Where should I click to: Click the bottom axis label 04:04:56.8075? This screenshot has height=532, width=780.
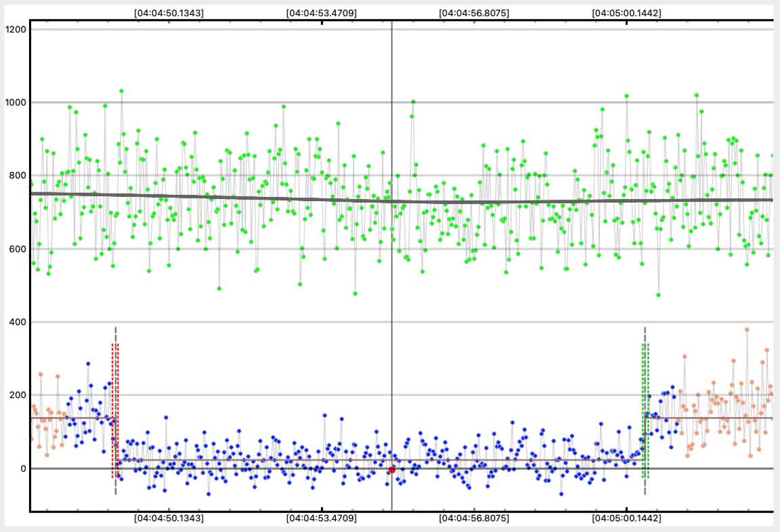[x=474, y=518]
